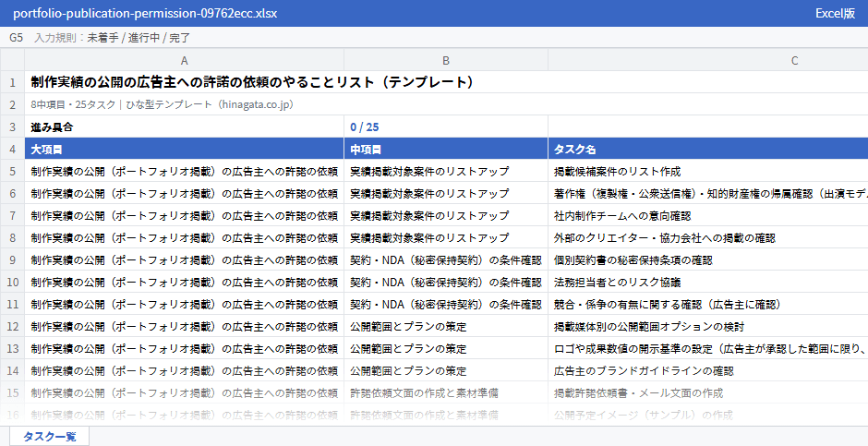Click column A cell in row 7

[185, 216]
